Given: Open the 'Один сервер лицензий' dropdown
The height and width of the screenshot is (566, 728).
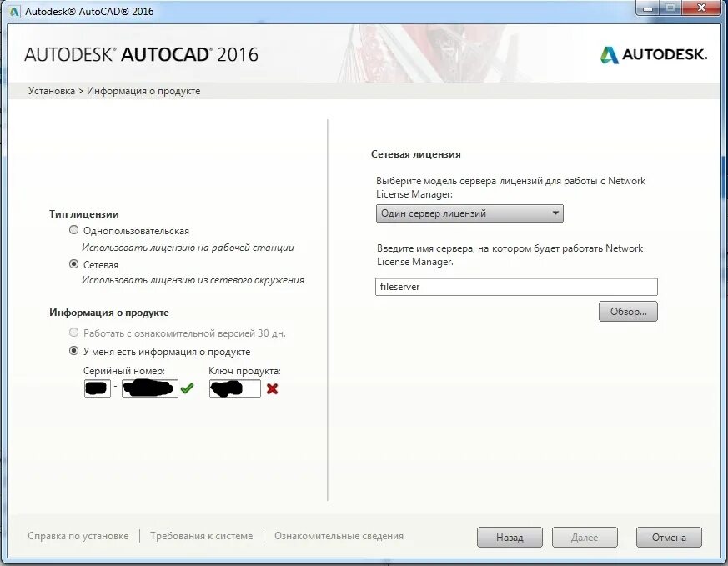Looking at the screenshot, I should [469, 213].
